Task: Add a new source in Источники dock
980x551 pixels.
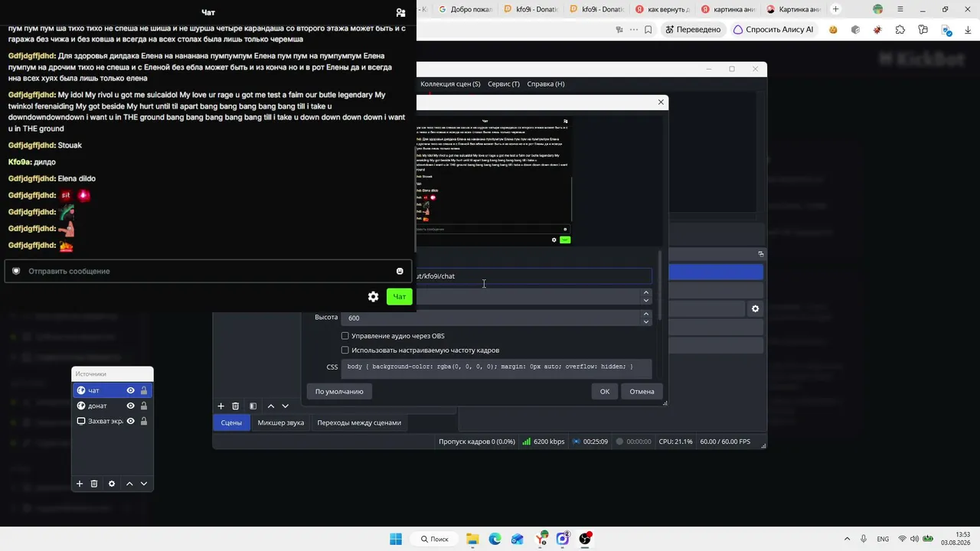Action: click(79, 484)
